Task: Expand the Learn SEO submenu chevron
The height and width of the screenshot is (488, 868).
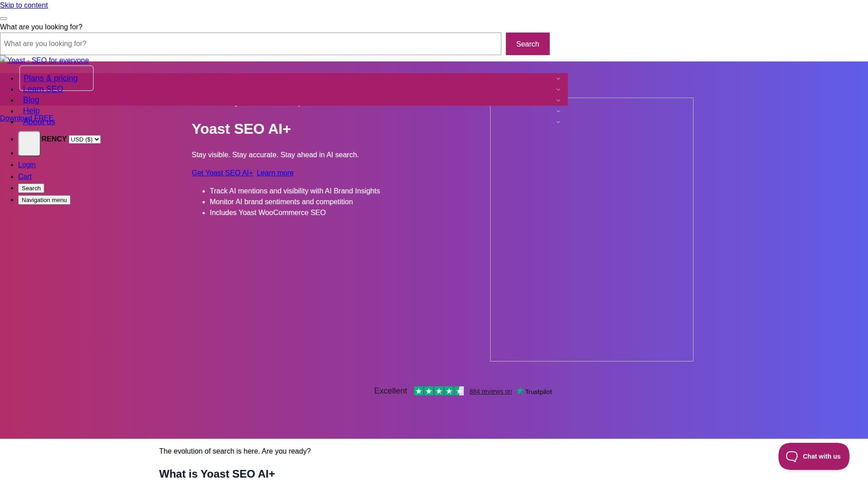Action: click(x=558, y=89)
